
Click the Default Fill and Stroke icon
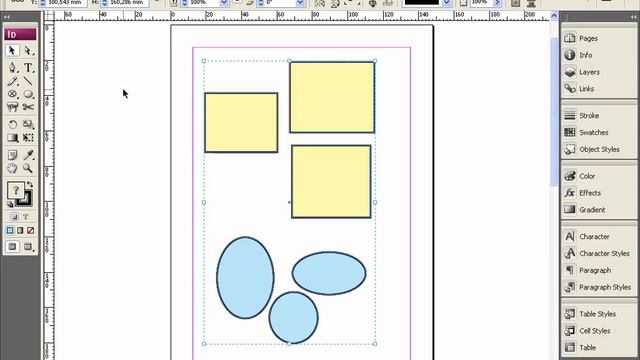[10, 204]
